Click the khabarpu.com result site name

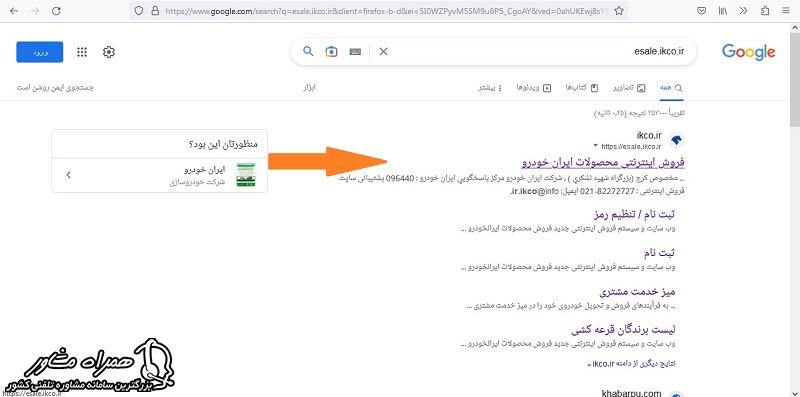(x=632, y=393)
